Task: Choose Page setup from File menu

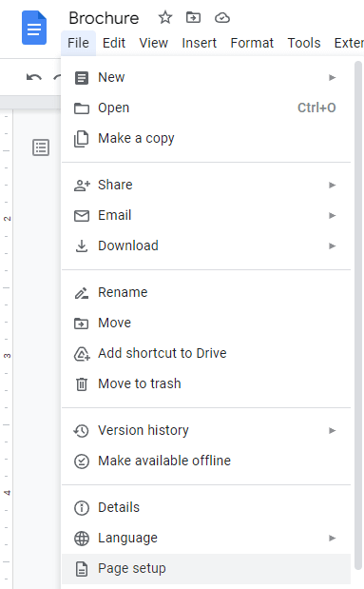Action: pos(206,569)
